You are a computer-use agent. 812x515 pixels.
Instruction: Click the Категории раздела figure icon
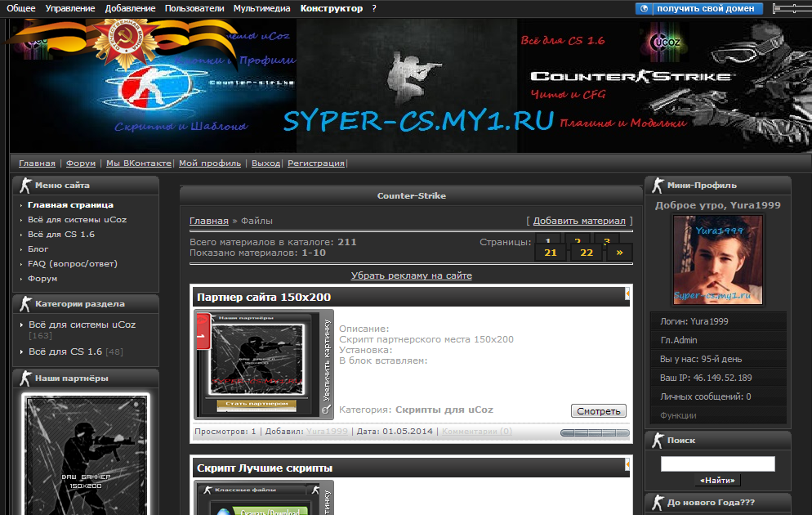pos(25,303)
